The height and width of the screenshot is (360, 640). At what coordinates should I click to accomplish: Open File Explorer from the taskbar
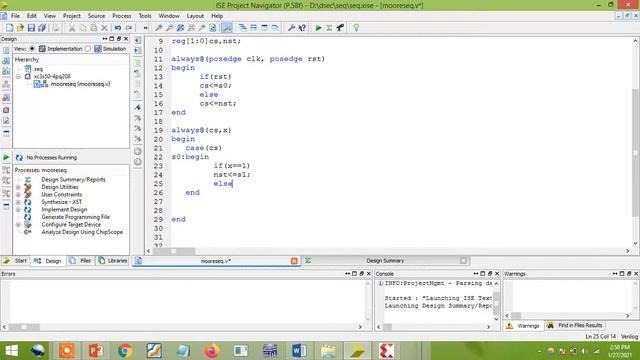pos(328,351)
